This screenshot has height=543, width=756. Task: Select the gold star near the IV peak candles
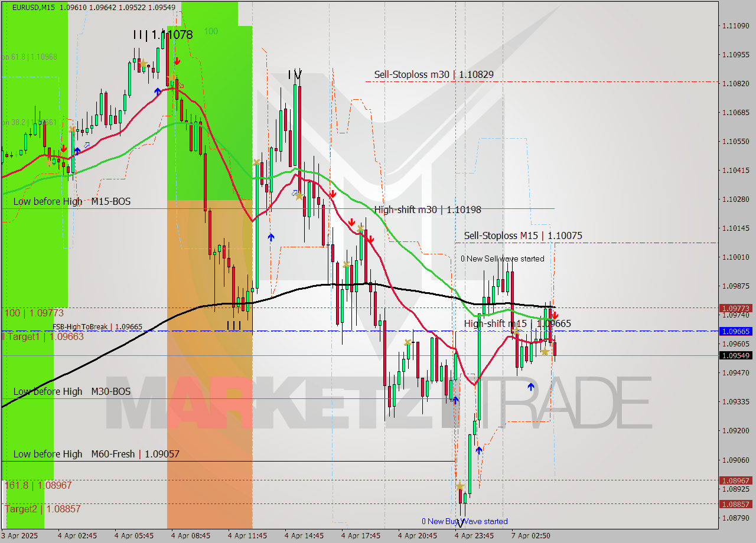tap(300, 195)
